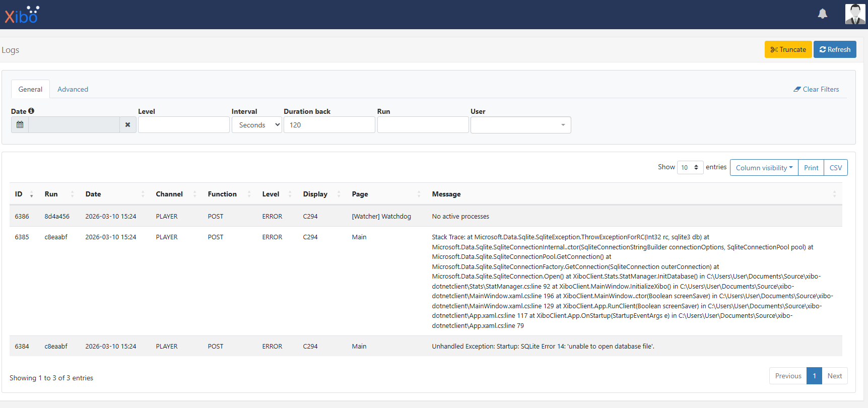Go to the Next page
868x408 pixels.
pos(834,376)
